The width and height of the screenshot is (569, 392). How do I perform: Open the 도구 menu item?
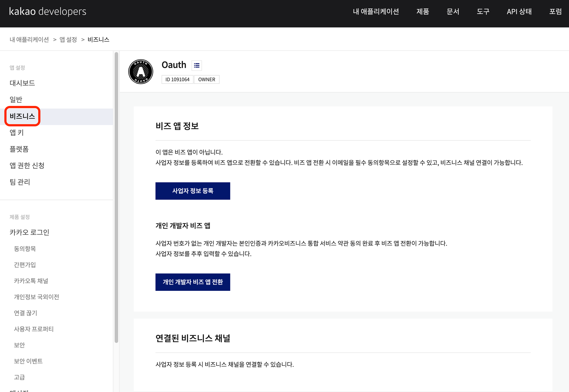pyautogui.click(x=483, y=11)
